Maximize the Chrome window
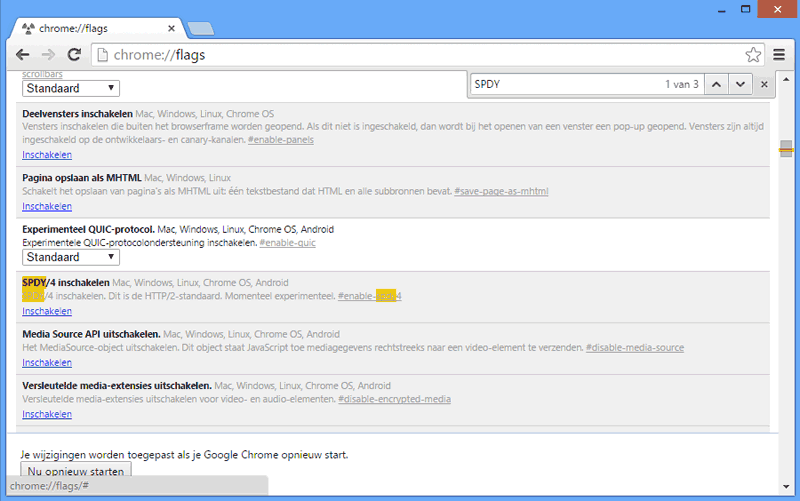Viewport: 800px width, 501px height. 745,9
